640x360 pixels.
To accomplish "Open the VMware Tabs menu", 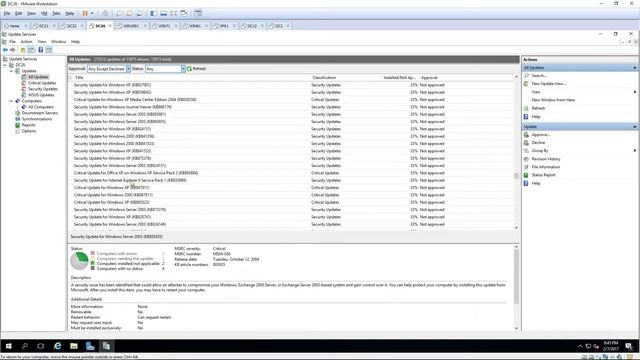I will click(x=56, y=13).
